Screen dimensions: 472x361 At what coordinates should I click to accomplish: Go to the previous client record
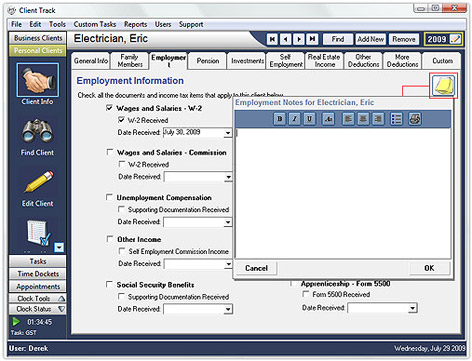click(286, 39)
